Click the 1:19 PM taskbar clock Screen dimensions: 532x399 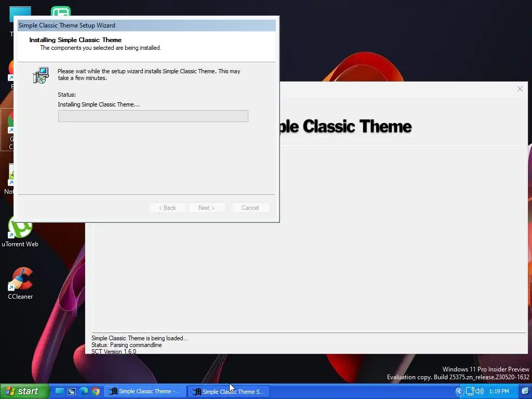click(499, 391)
